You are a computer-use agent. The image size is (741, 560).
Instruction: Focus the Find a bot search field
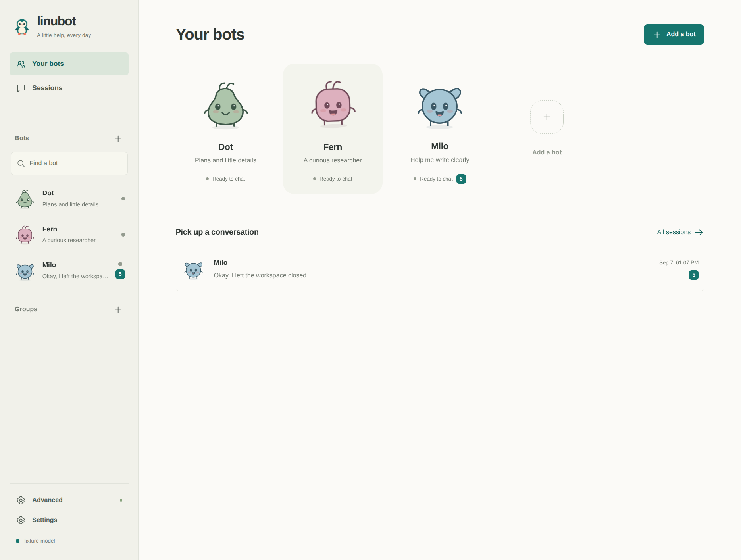click(69, 164)
